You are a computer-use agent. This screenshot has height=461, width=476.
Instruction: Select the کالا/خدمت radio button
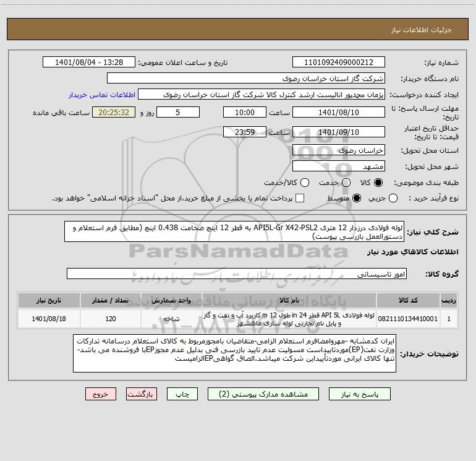coord(305,183)
